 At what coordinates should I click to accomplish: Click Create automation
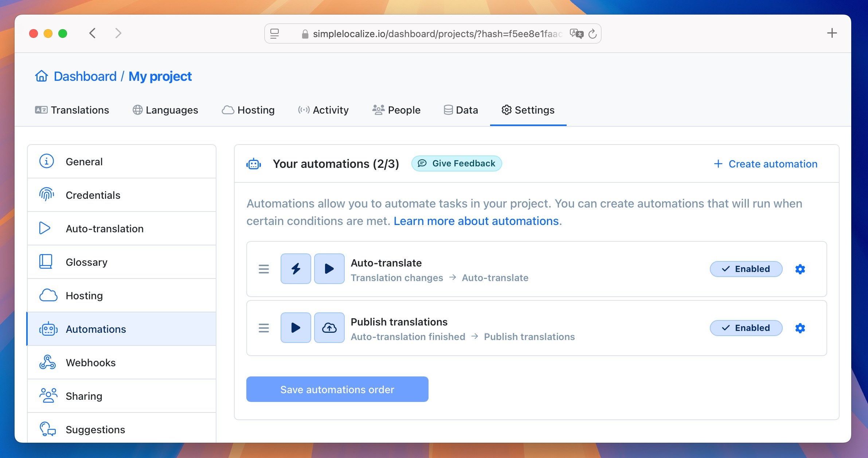tap(766, 164)
